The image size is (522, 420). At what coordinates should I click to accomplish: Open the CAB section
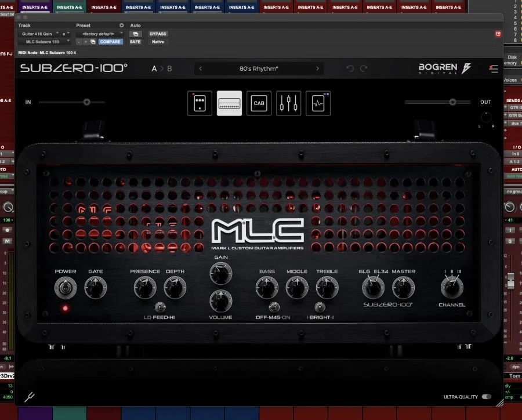(x=259, y=103)
